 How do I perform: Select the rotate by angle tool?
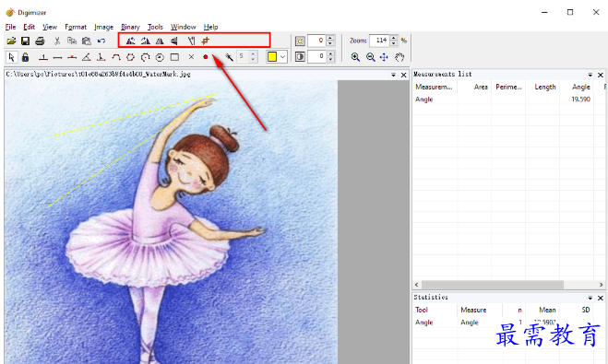191,41
